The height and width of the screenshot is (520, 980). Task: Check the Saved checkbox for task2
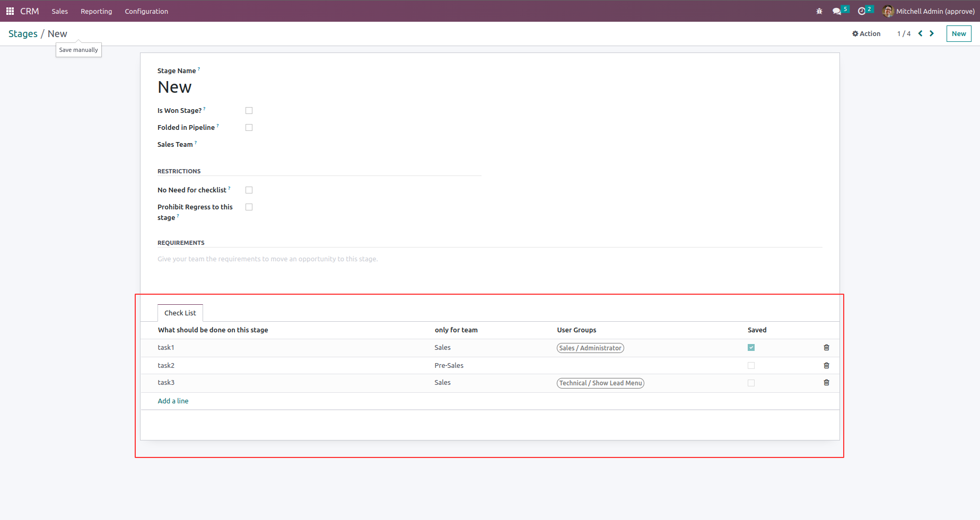point(751,366)
